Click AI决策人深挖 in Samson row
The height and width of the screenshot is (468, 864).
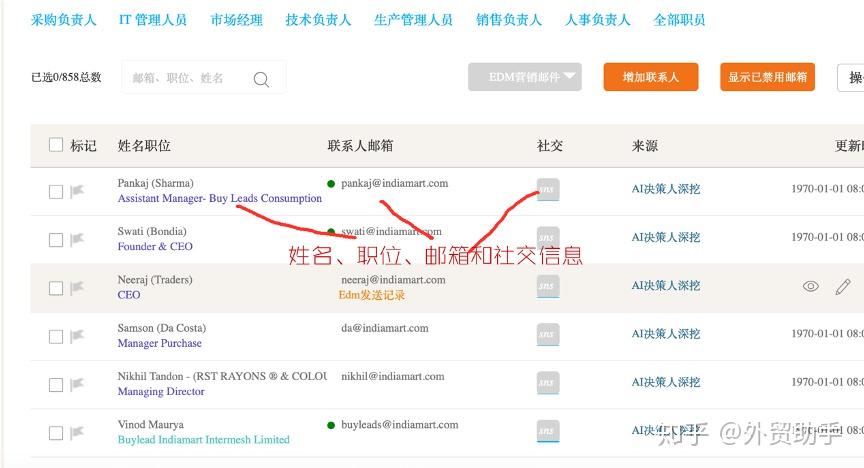(666, 334)
